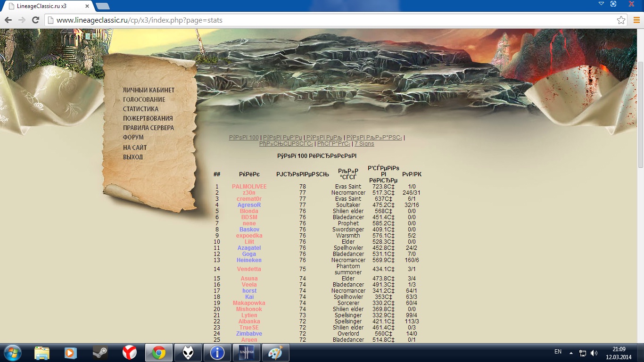Reload the LineageClassic stats page
The height and width of the screenshot is (362, 644).
[x=35, y=20]
